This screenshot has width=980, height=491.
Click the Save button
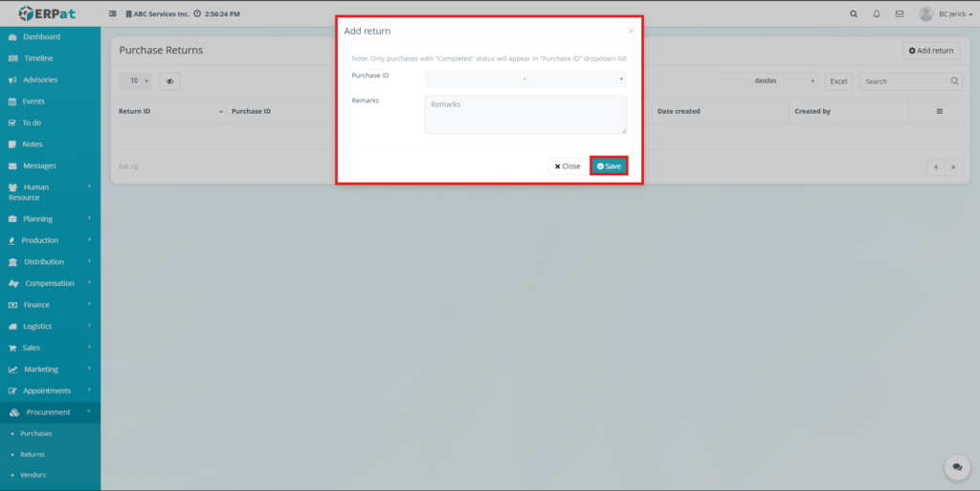(x=609, y=167)
